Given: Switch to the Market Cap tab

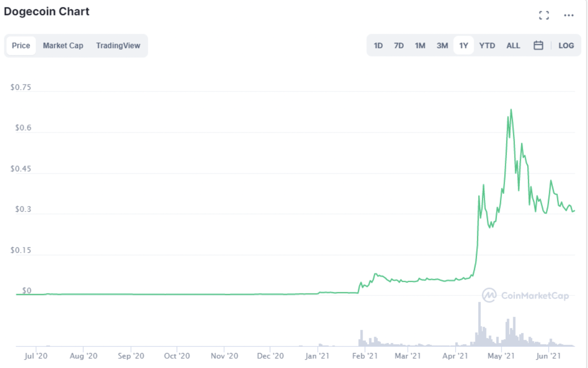Looking at the screenshot, I should point(63,46).
